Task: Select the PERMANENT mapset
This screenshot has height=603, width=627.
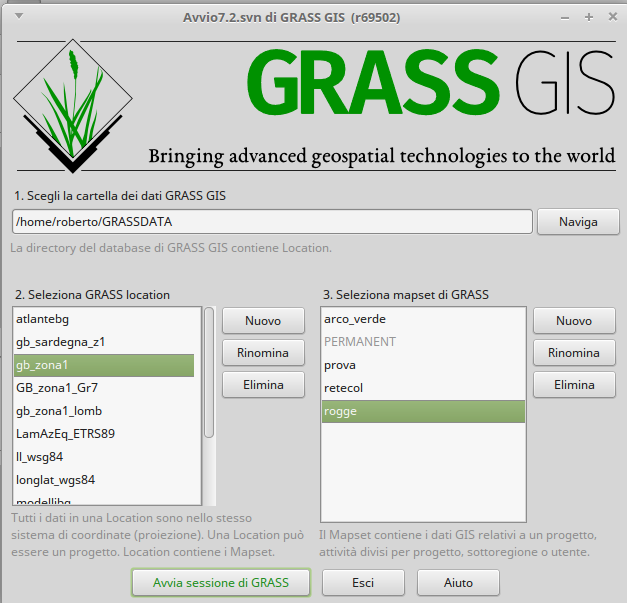Action: click(423, 342)
